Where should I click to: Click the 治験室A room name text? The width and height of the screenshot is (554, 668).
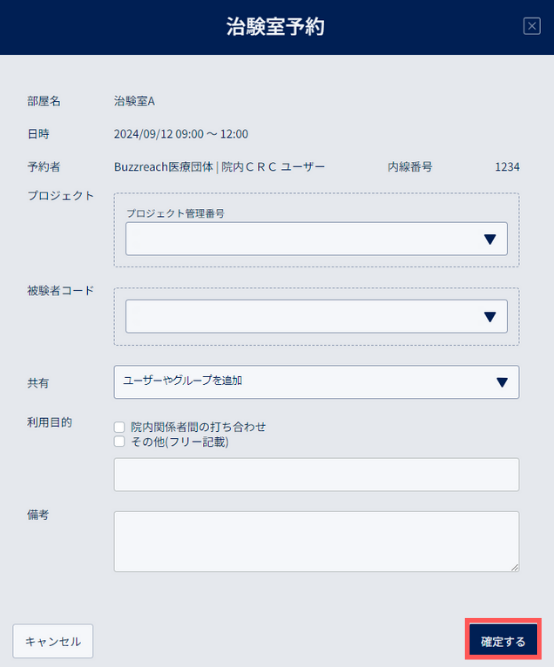[x=134, y=101]
